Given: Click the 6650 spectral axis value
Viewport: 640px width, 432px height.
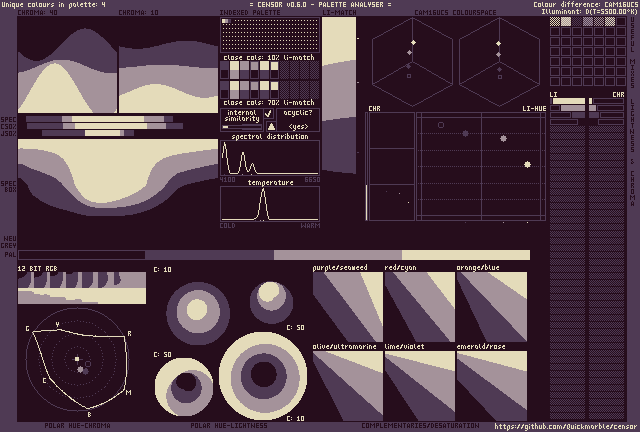Looking at the screenshot, I should pyautogui.click(x=312, y=180).
